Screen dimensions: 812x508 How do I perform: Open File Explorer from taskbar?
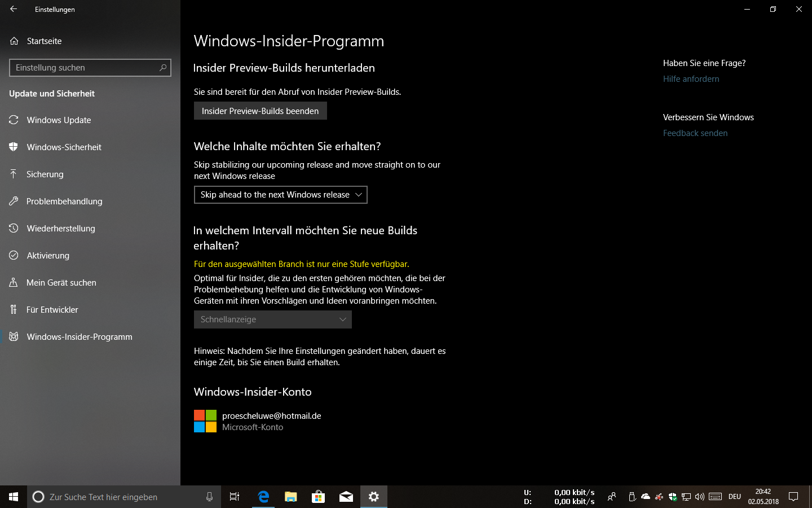pyautogui.click(x=291, y=497)
